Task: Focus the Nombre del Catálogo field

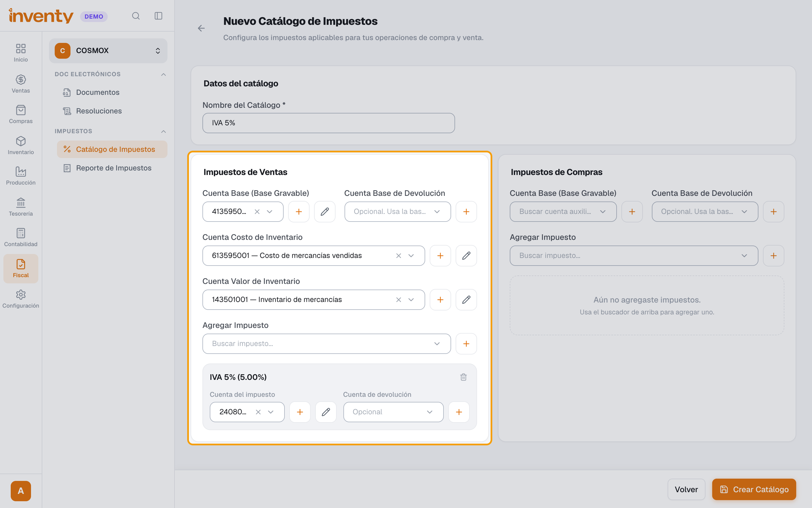Action: click(x=328, y=123)
